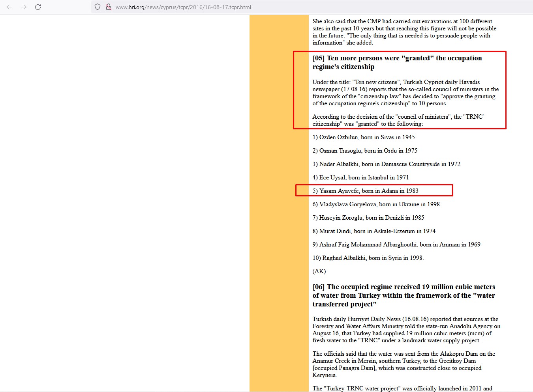Click line "7) Huseyin Zoroglu, born in Denizli in 1985"

pos(368,218)
